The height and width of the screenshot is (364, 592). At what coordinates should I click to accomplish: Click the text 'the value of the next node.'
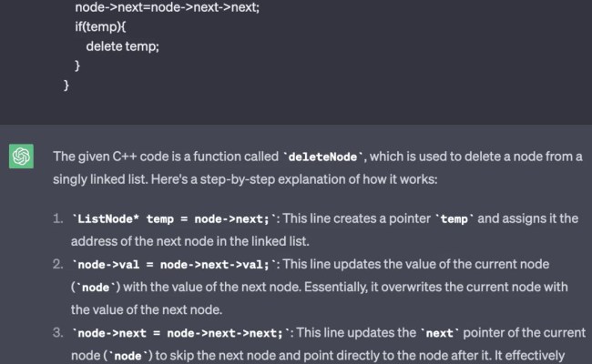point(147,309)
